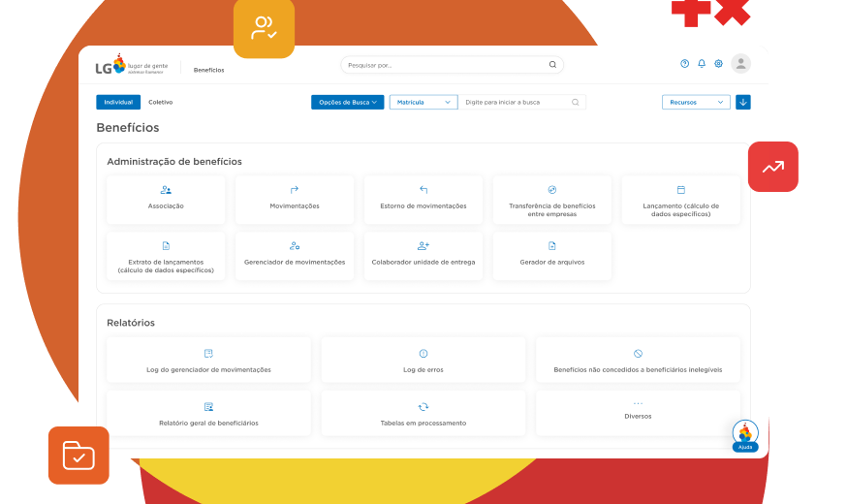The height and width of the screenshot is (504, 847).
Task: Open the Ajuda assistant widget
Action: 744,436
